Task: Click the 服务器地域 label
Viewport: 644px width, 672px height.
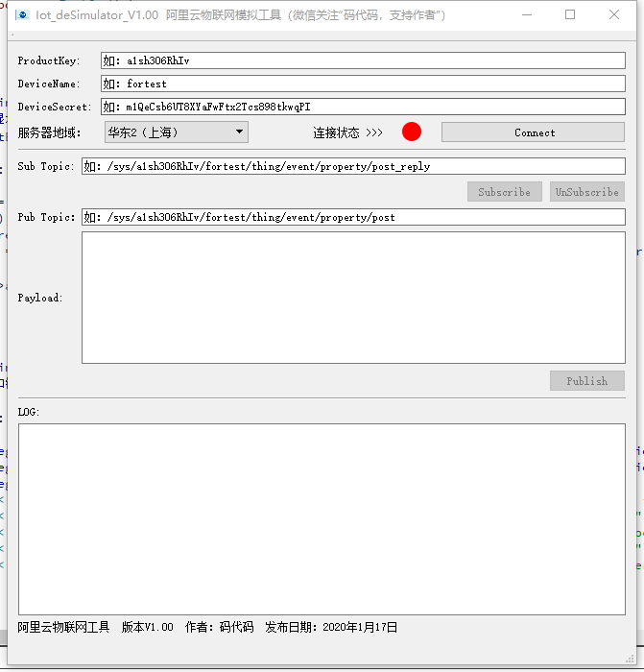Action: point(49,132)
